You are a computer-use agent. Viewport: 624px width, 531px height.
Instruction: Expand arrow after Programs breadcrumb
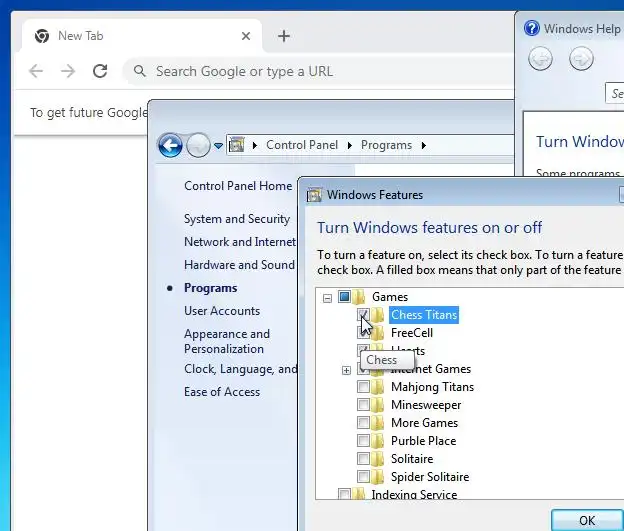[x=423, y=146]
